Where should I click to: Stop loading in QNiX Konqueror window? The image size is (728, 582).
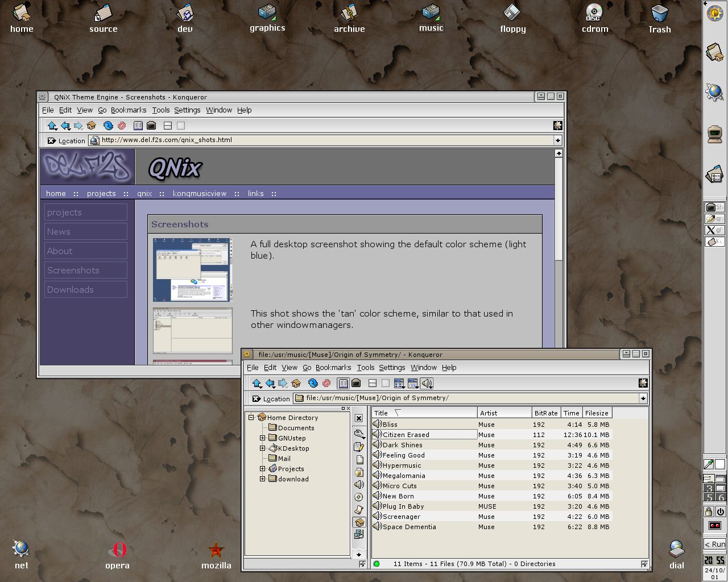point(122,126)
